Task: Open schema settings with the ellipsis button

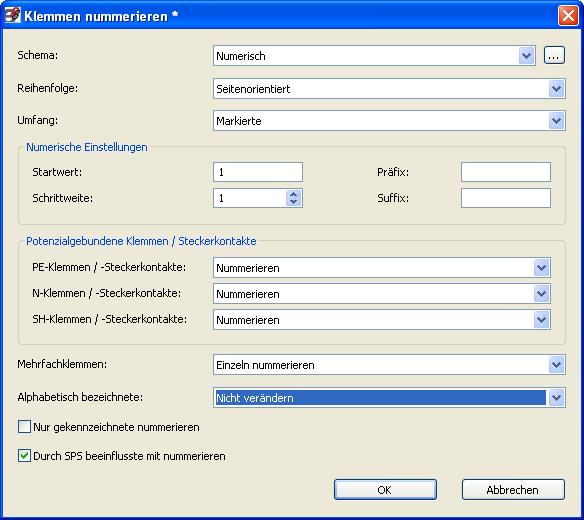Action: [x=554, y=56]
